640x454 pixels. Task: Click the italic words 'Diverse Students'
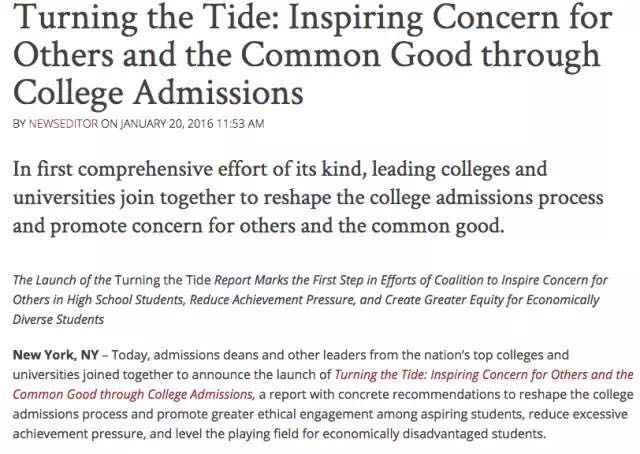[x=58, y=319]
